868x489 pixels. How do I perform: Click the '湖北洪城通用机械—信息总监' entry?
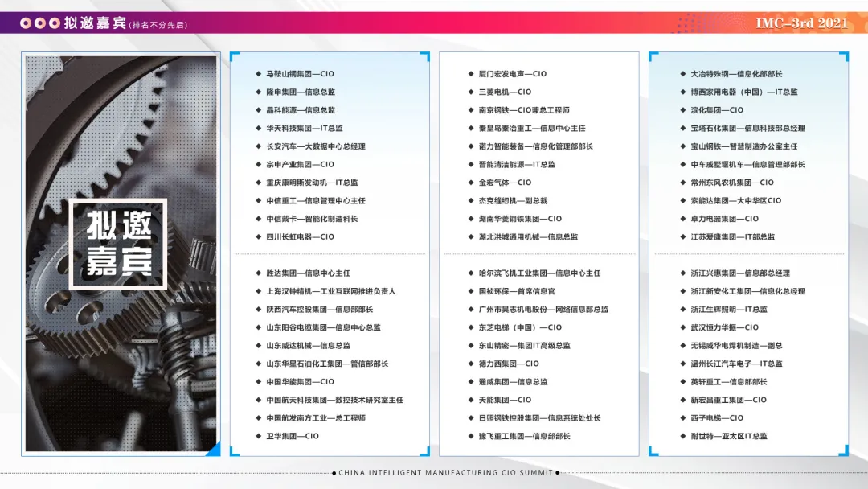coord(528,236)
